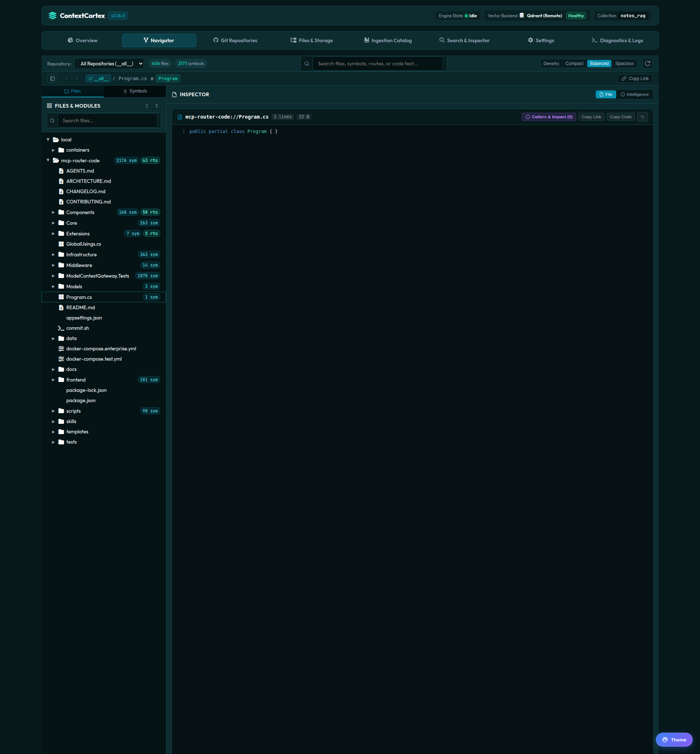The height and width of the screenshot is (754, 700).
Task: Click the commit.sh terminal icon
Action: (x=61, y=328)
